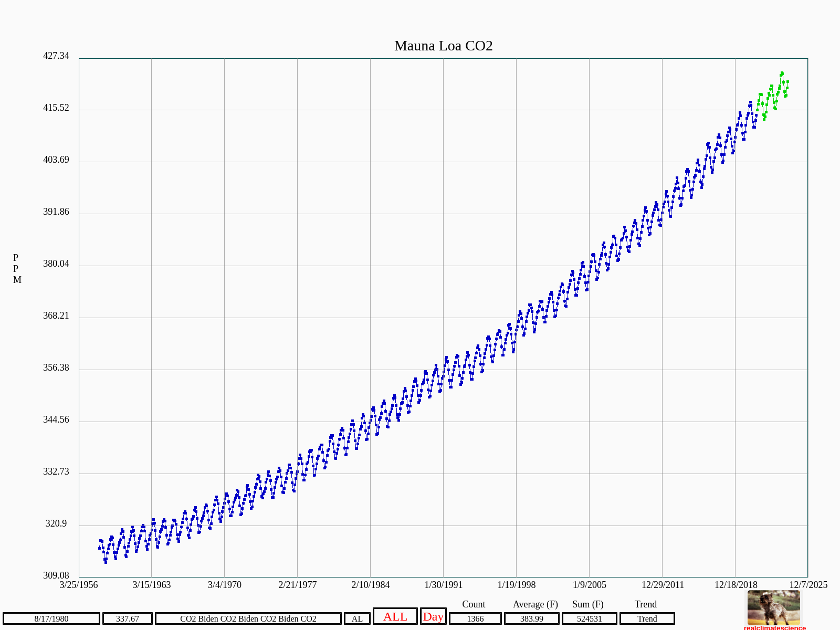The width and height of the screenshot is (840, 630).
Task: Select the 337.67 value field
Action: point(128,618)
